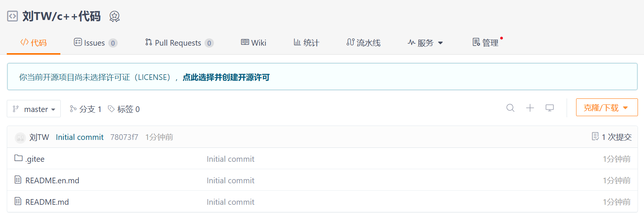The image size is (644, 224).
Task: Click the Pull Requests count badge 0
Action: 209,43
